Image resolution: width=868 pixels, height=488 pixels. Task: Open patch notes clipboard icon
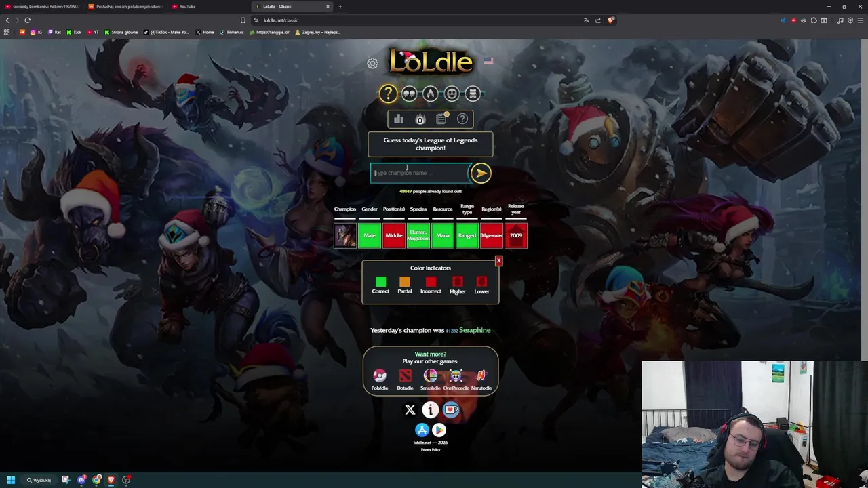(441, 119)
